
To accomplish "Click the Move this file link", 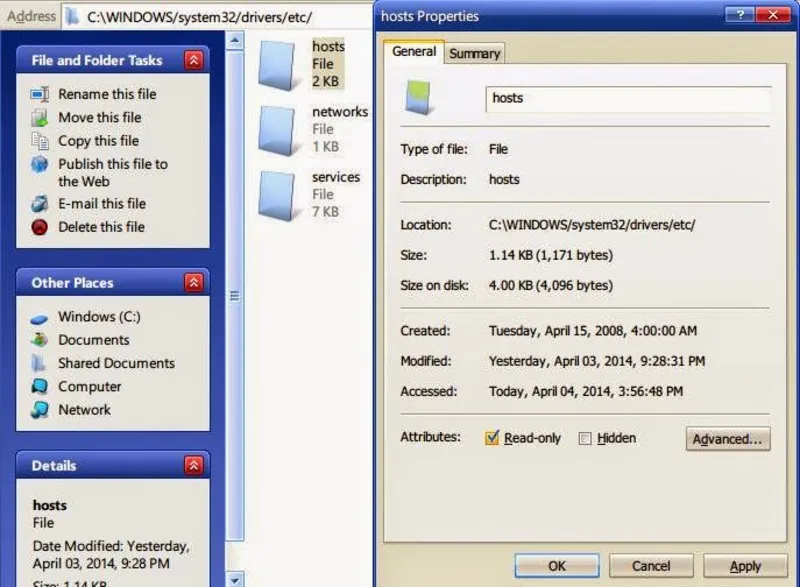I will point(100,118).
